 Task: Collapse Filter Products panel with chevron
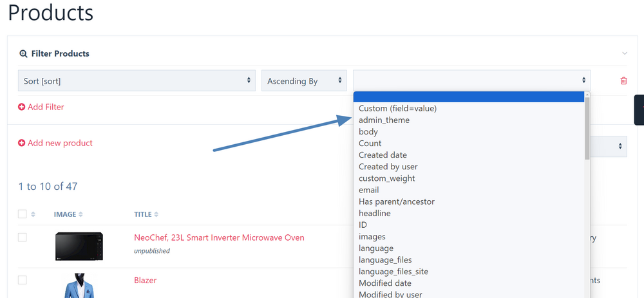pos(624,53)
